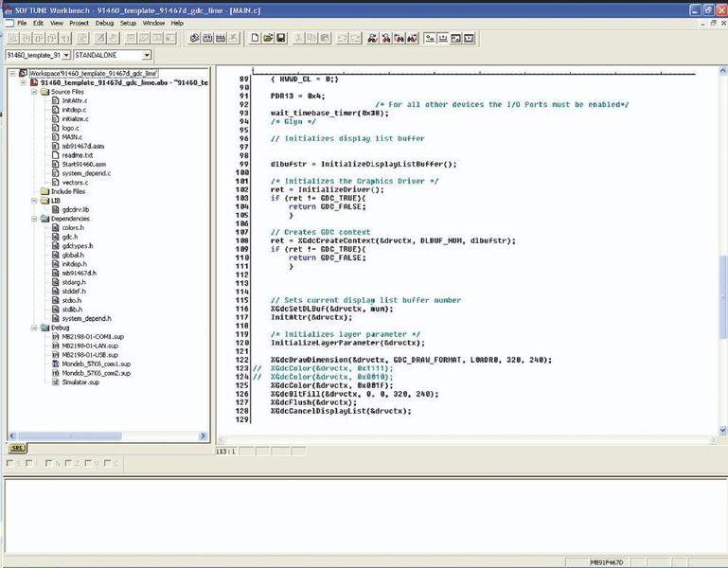Viewport: 728px width, 568px height.
Task: Click the project tree scroll-right arrow
Action: pos(203,436)
